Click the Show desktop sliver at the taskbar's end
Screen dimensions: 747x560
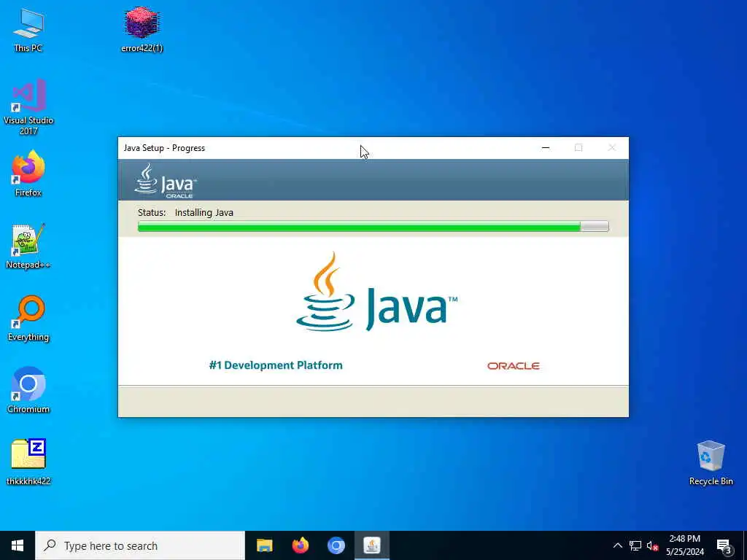745,545
